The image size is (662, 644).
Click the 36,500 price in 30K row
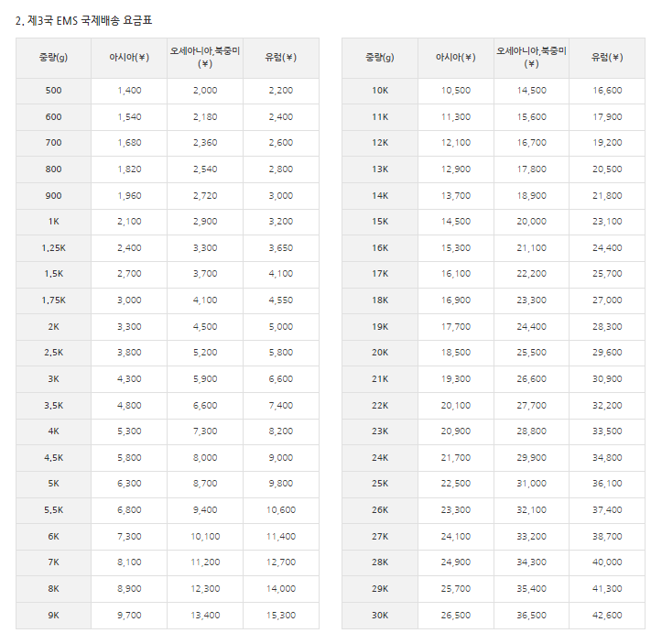tap(531, 616)
